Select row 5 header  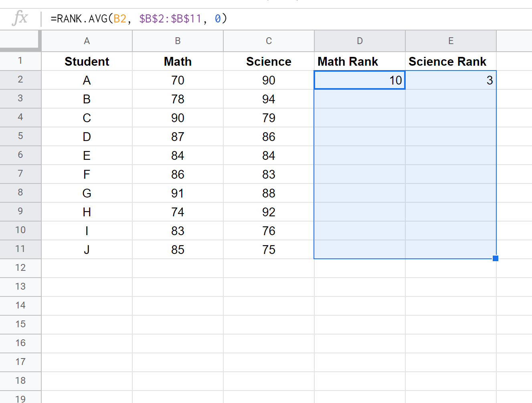(x=20, y=137)
